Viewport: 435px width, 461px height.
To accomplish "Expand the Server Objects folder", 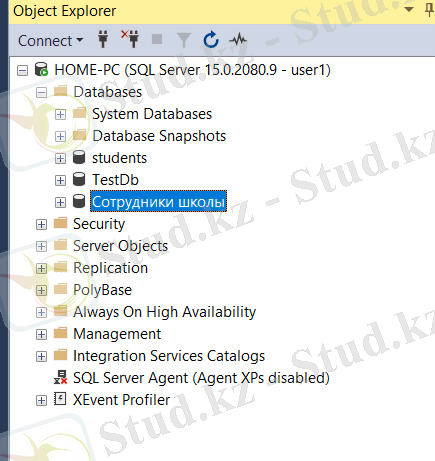I will 41,246.
